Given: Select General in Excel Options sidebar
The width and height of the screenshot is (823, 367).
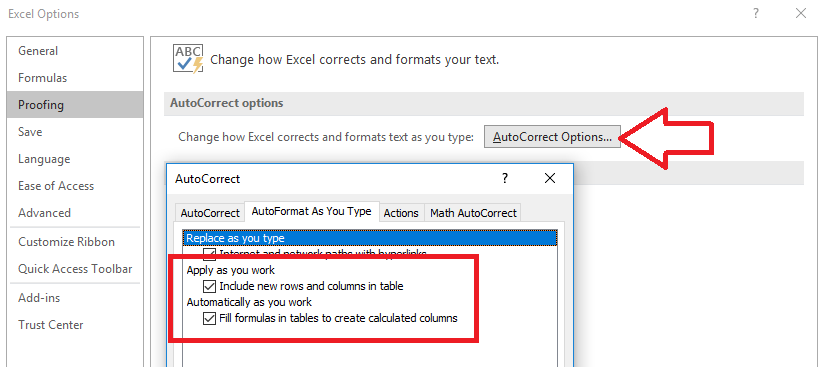Looking at the screenshot, I should [x=75, y=51].
